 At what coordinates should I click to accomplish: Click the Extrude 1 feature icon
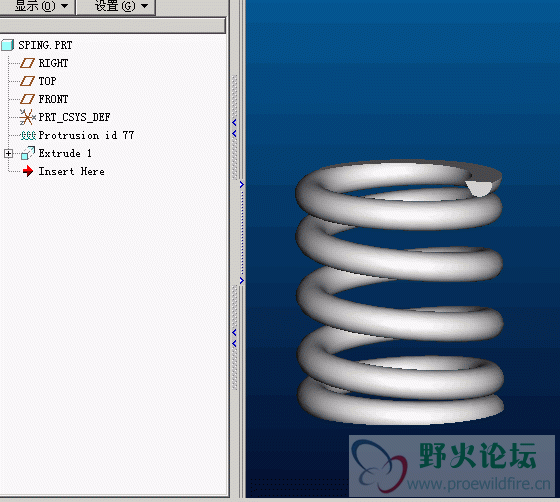click(28, 153)
